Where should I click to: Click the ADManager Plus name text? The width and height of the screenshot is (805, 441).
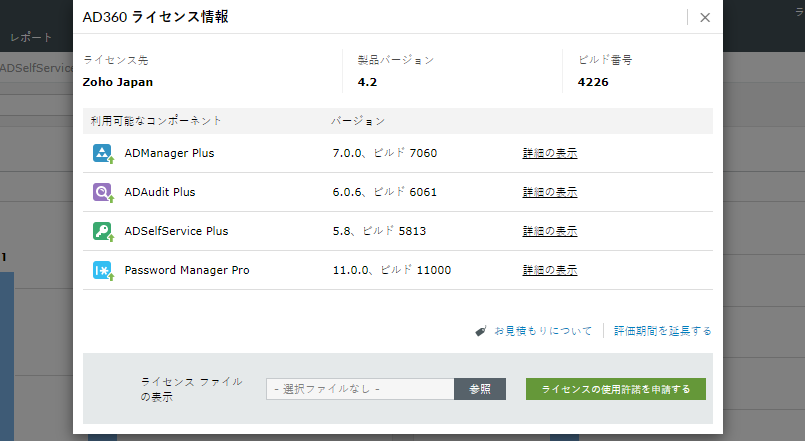(x=169, y=153)
